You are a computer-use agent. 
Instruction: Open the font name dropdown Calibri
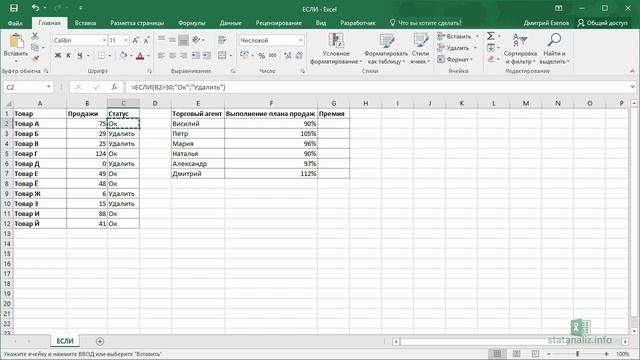(x=104, y=40)
